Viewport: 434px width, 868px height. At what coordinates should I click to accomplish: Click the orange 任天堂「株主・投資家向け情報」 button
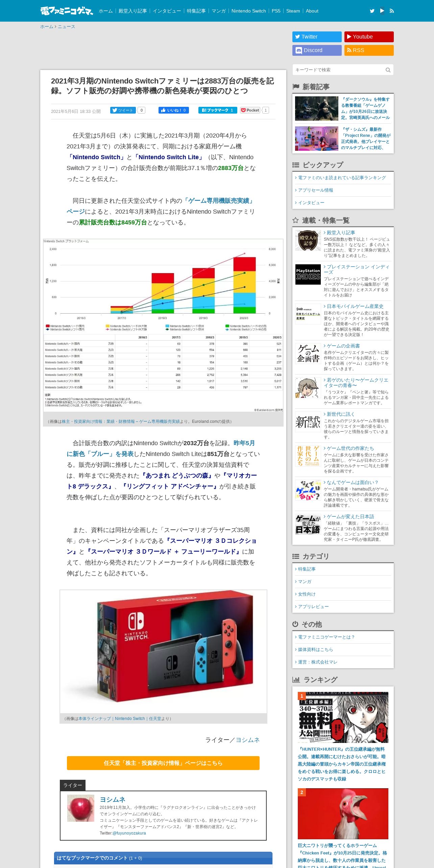pos(163,763)
